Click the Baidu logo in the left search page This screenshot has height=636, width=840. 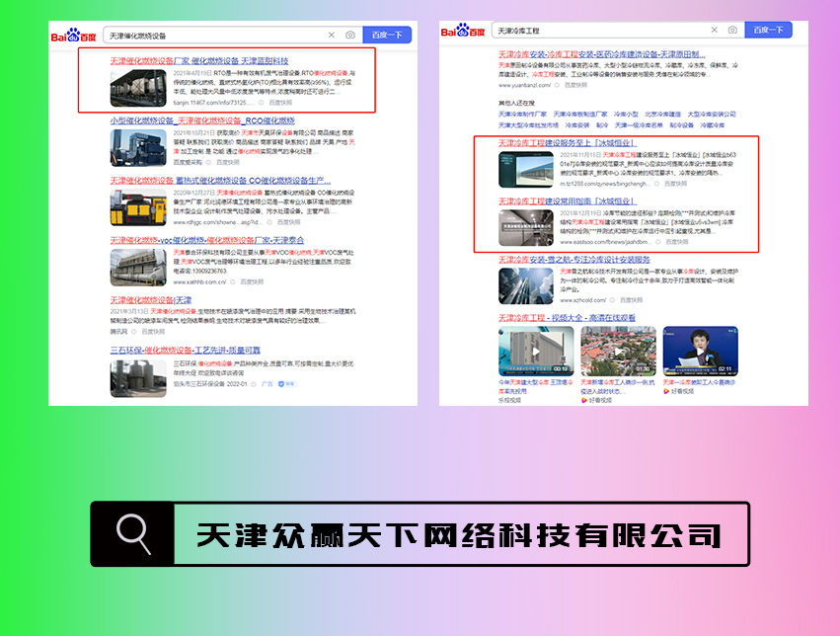73,36
